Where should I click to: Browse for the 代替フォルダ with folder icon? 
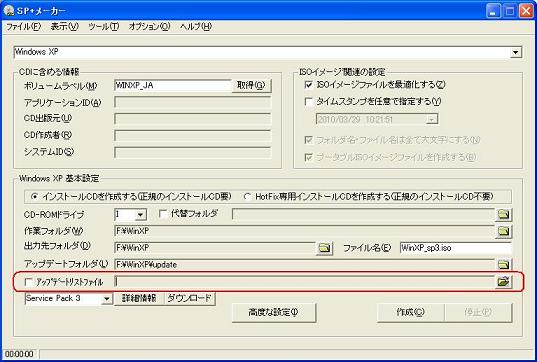point(503,215)
